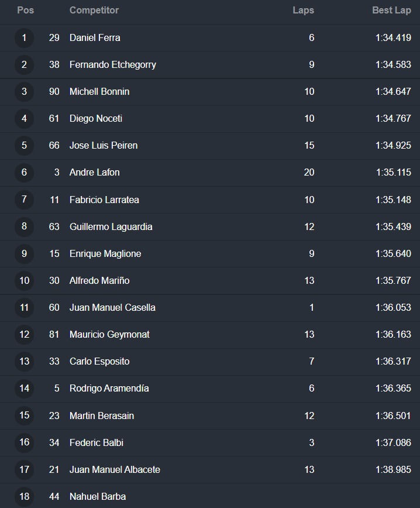Click the position 6 circle badge
Image resolution: width=420 pixels, height=508 pixels.
click(x=25, y=172)
